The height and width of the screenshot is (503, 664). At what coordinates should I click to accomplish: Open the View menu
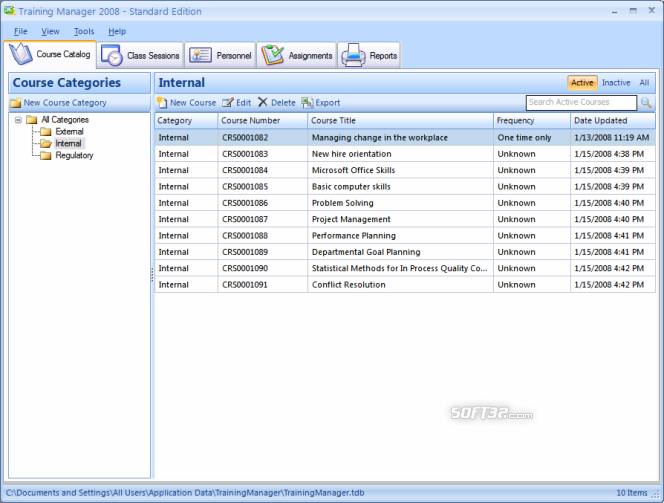[50, 31]
